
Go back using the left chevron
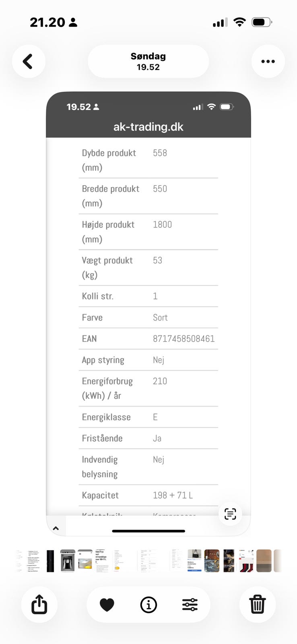[28, 62]
